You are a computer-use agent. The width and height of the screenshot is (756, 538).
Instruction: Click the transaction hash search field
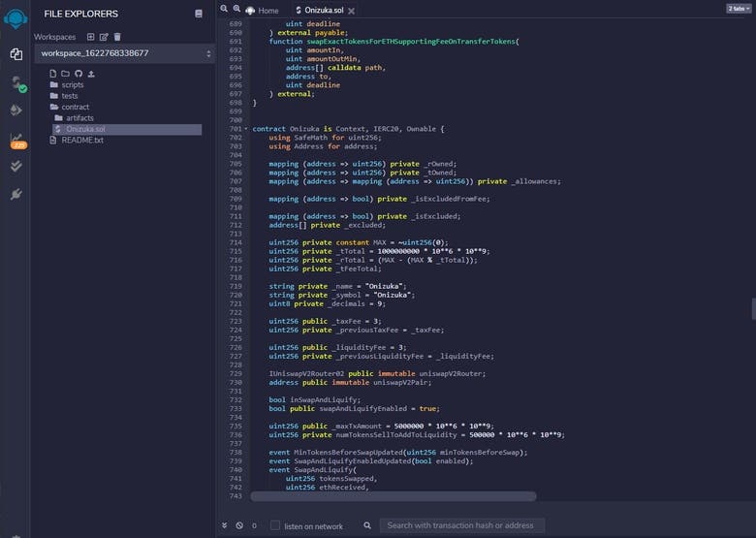tap(460, 525)
